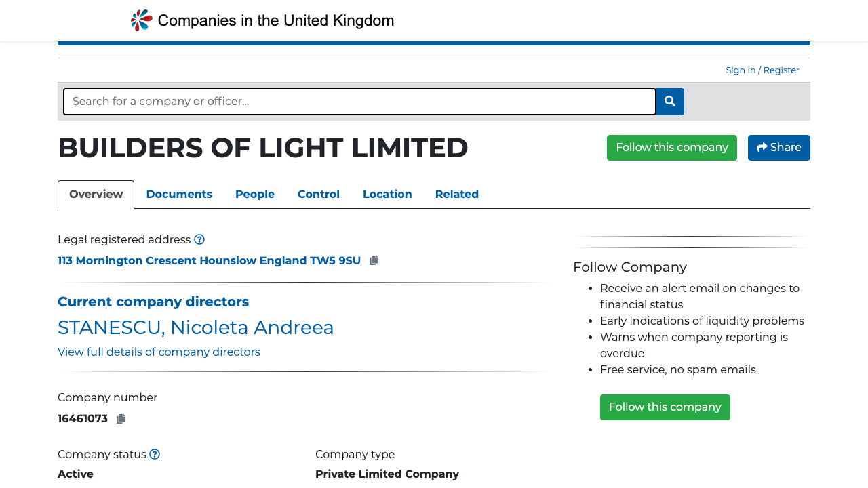Copy the registered address using the copy icon
The width and height of the screenshot is (868, 488).
373,260
